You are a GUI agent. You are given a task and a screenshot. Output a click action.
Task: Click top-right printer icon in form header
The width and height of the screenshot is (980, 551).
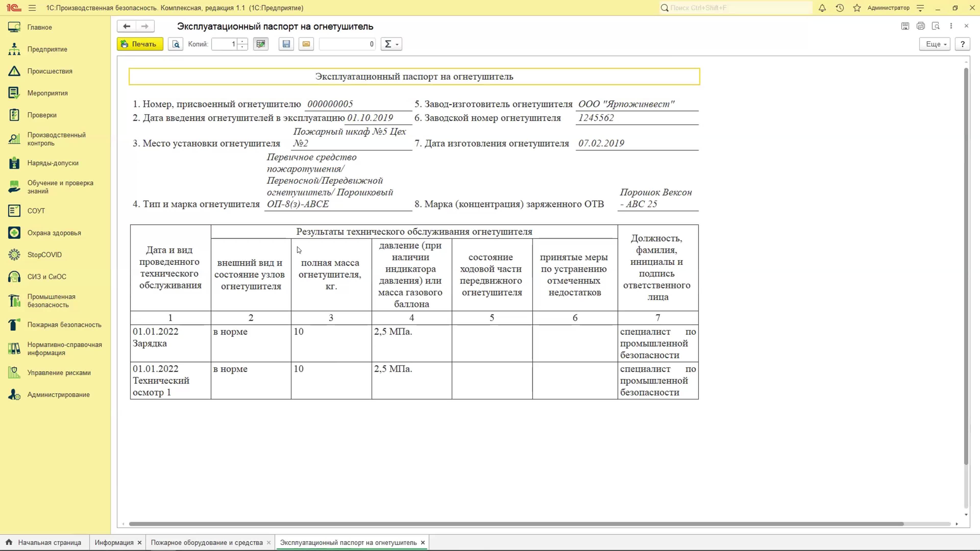click(x=921, y=26)
